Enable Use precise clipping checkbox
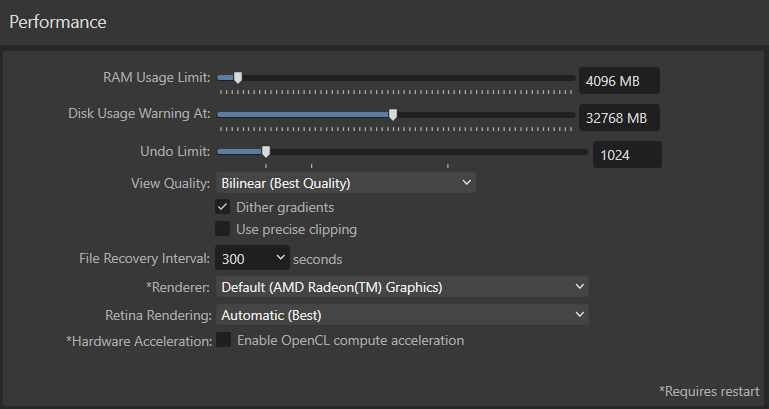This screenshot has height=409, width=769. point(223,229)
